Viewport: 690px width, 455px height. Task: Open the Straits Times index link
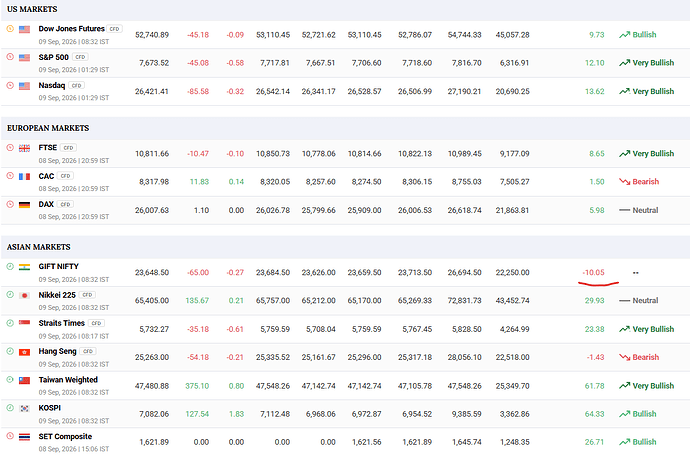pyautogui.click(x=61, y=323)
